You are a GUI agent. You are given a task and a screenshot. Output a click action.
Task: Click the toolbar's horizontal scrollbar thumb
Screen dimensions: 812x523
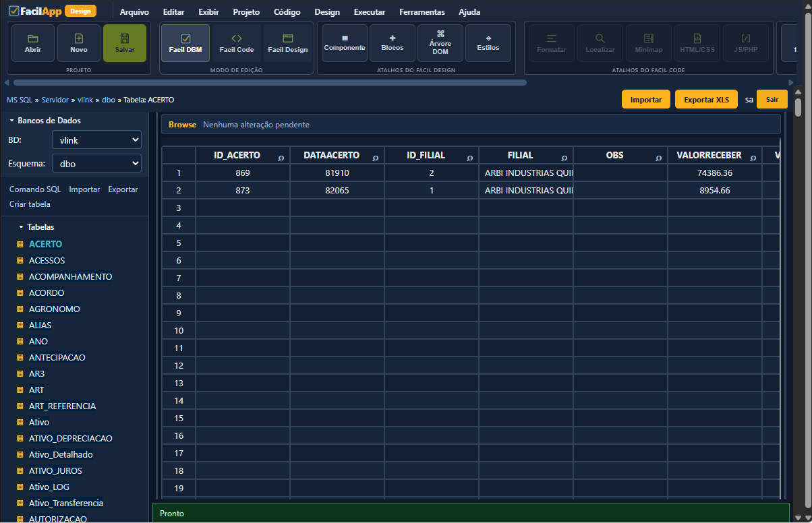coord(269,83)
